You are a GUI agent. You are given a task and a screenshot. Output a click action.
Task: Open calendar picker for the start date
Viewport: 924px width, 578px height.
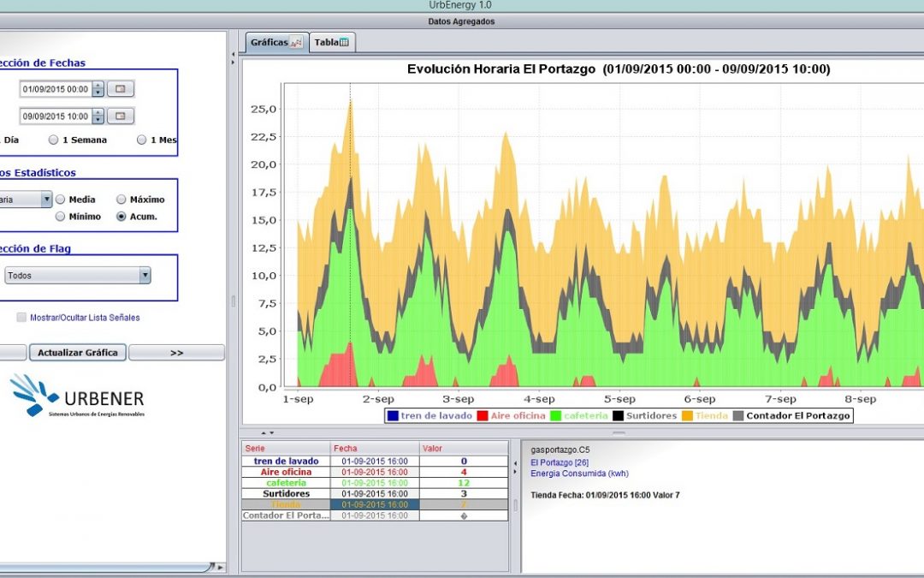point(120,89)
